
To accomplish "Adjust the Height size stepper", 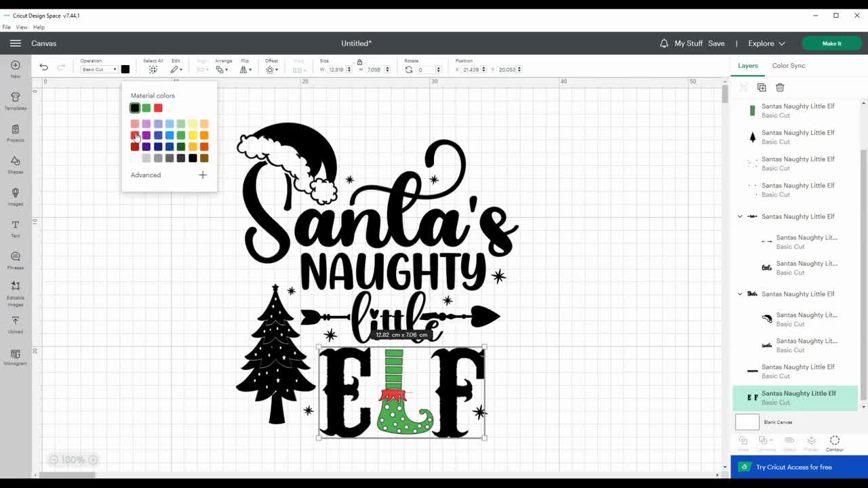I will [x=387, y=70].
